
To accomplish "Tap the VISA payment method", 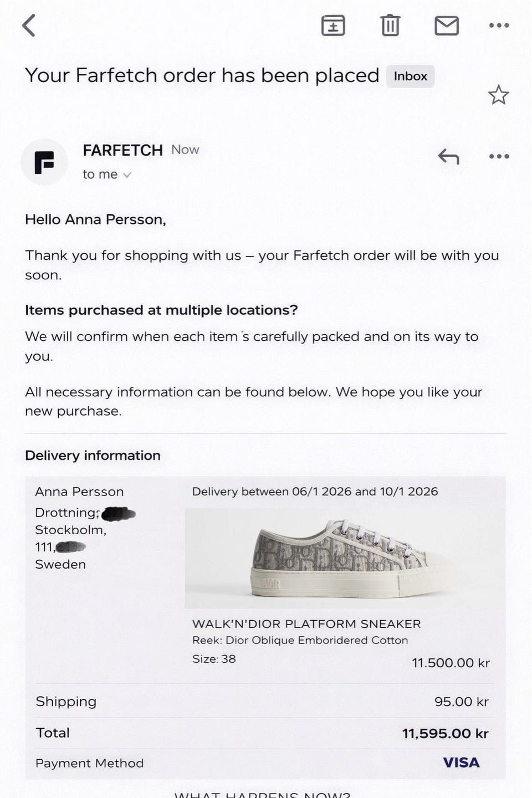I will coord(461,763).
